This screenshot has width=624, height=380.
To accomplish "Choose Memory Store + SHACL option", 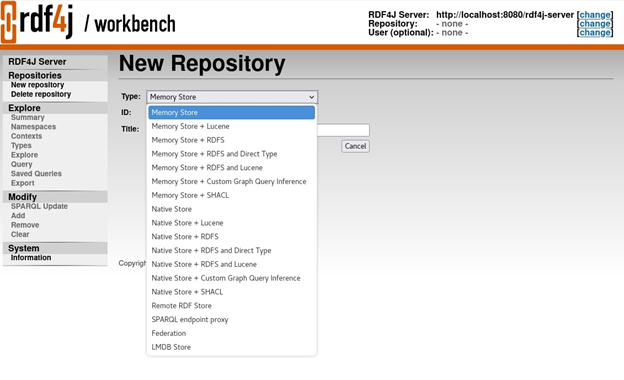I will coord(232,195).
